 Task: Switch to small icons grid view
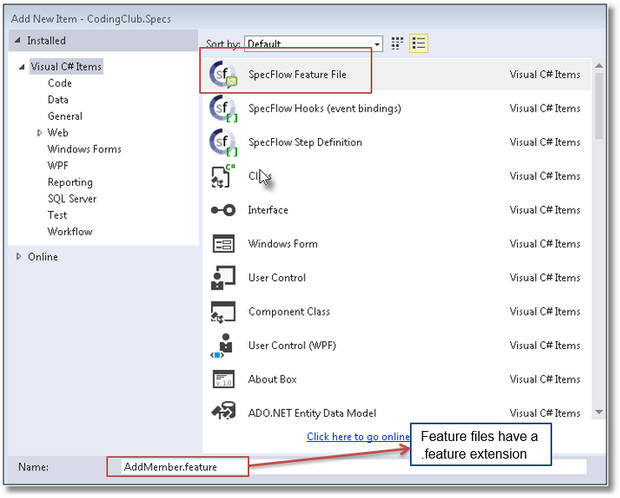click(397, 43)
